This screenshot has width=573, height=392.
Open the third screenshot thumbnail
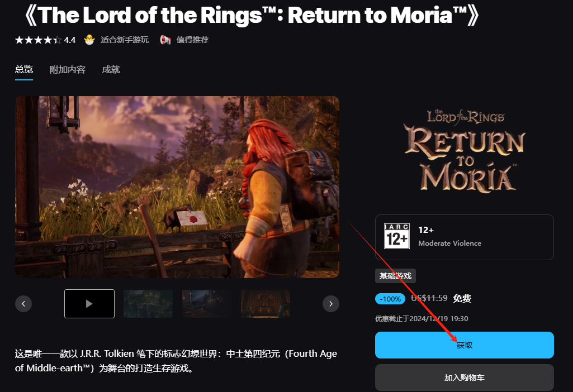coord(207,304)
